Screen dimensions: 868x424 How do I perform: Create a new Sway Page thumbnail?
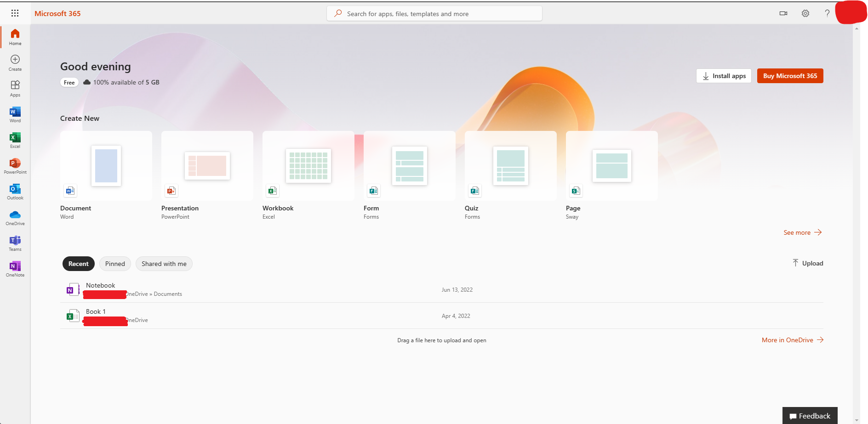[x=612, y=166]
